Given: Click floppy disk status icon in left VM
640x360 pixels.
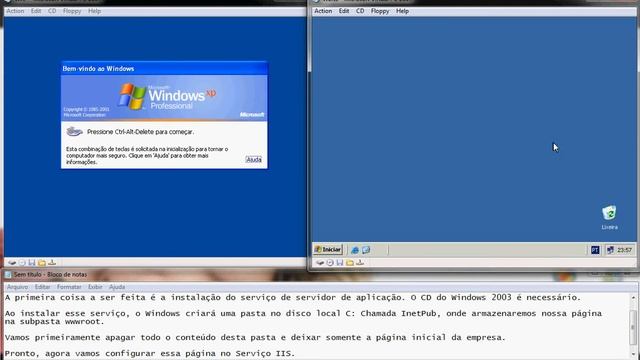Looking at the screenshot, I should [x=32, y=262].
